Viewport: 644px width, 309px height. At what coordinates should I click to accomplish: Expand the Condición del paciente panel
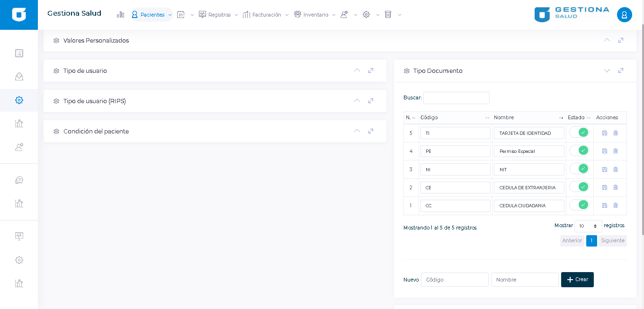(357, 131)
